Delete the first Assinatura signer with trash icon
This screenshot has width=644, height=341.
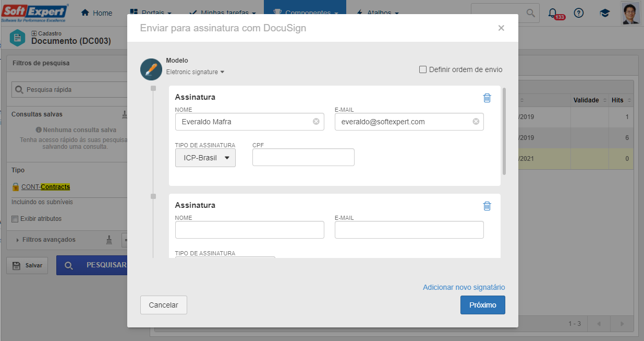(x=487, y=98)
